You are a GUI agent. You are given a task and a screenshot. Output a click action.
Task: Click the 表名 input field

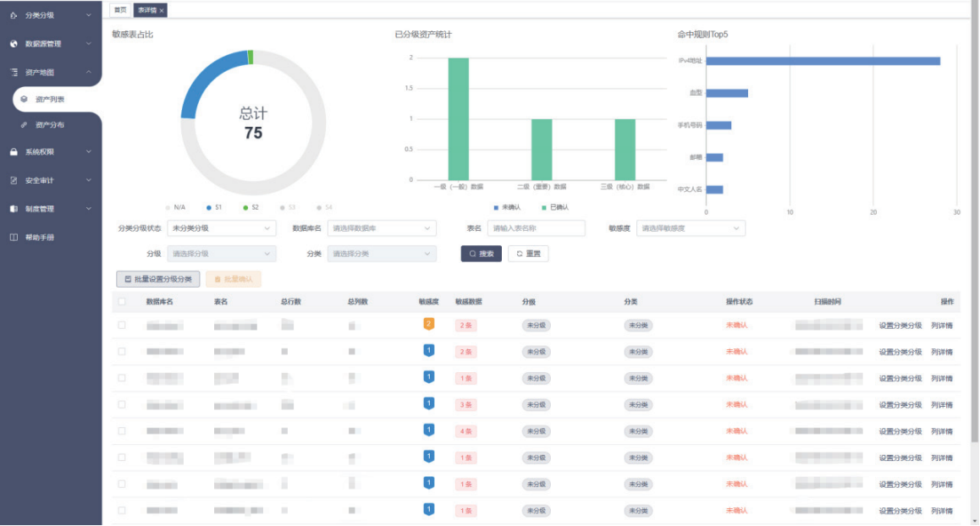(536, 228)
